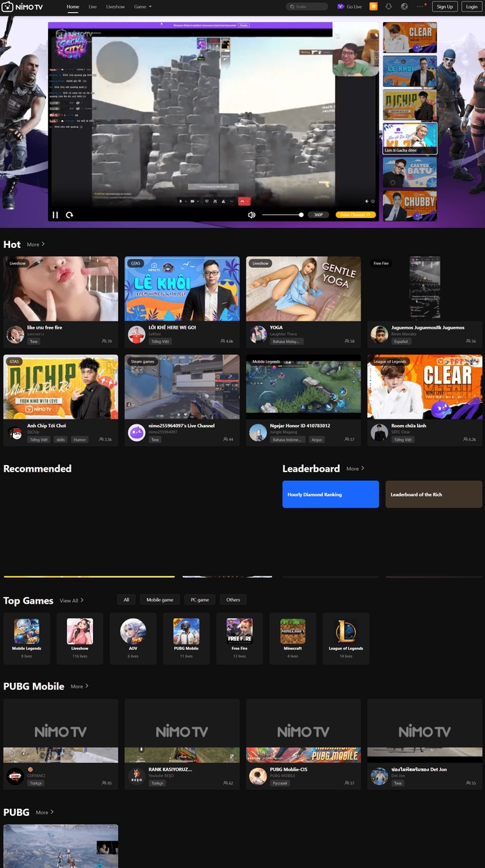Image resolution: width=485 pixels, height=868 pixels.
Task: Click Riven Mendez streamer avatar
Action: pyautogui.click(x=379, y=334)
